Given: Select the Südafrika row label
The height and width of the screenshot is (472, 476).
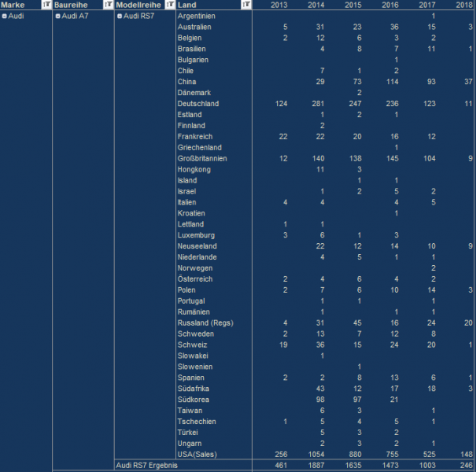Looking at the screenshot, I should pos(194,389).
